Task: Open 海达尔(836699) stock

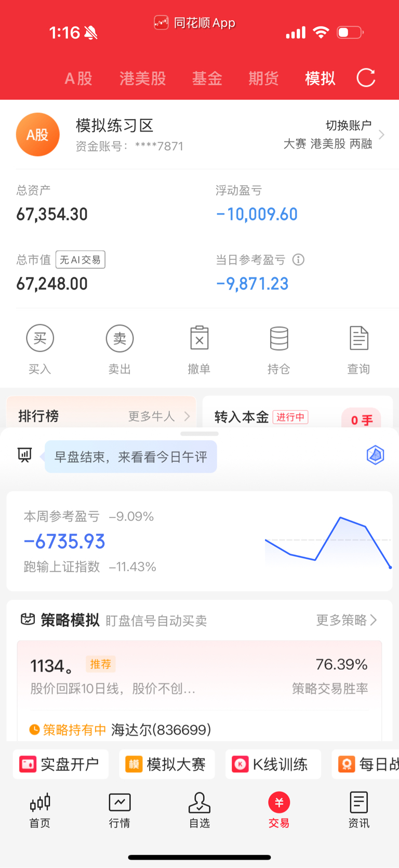Action: point(161,730)
